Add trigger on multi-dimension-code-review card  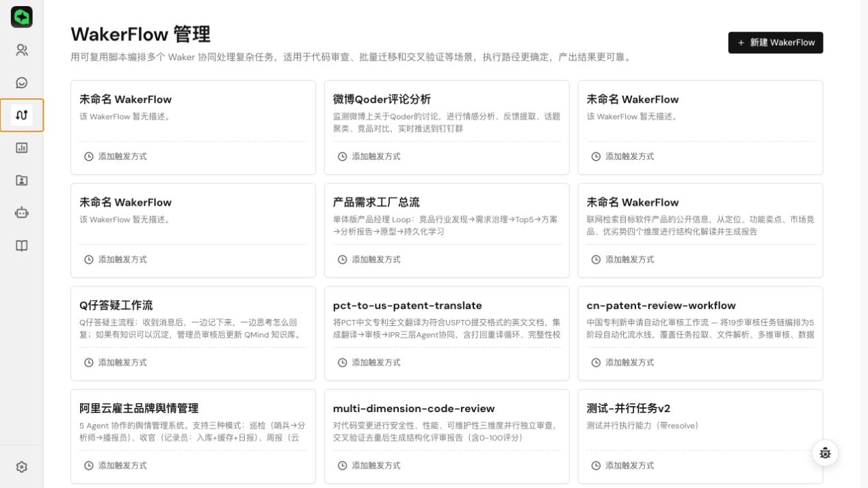pos(369,465)
